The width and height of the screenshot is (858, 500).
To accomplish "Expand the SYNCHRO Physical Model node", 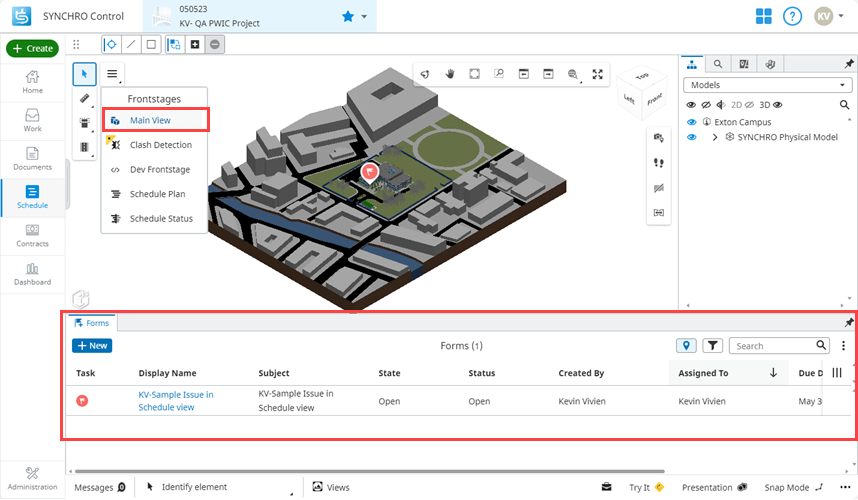I will pyautogui.click(x=715, y=137).
